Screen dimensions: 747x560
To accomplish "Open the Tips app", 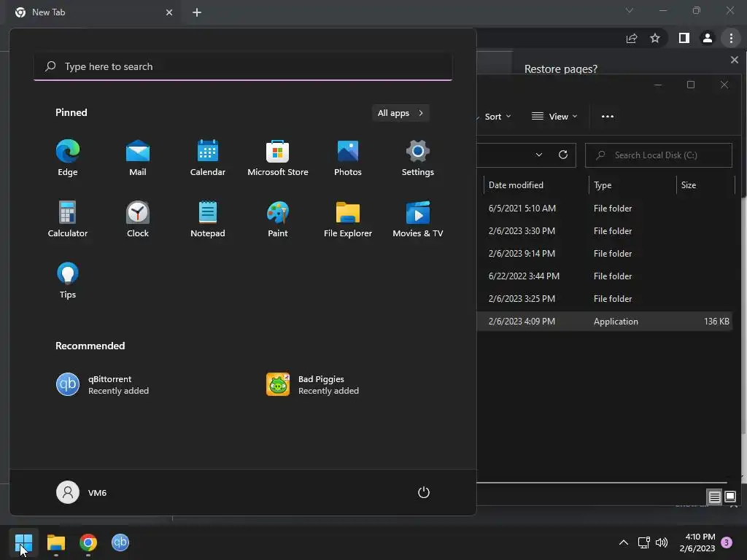I will pos(68,281).
